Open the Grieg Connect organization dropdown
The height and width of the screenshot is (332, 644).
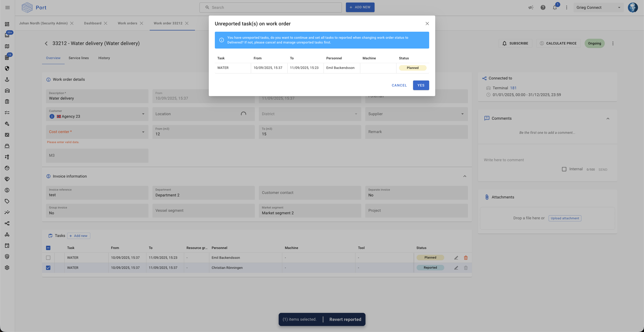click(x=598, y=8)
